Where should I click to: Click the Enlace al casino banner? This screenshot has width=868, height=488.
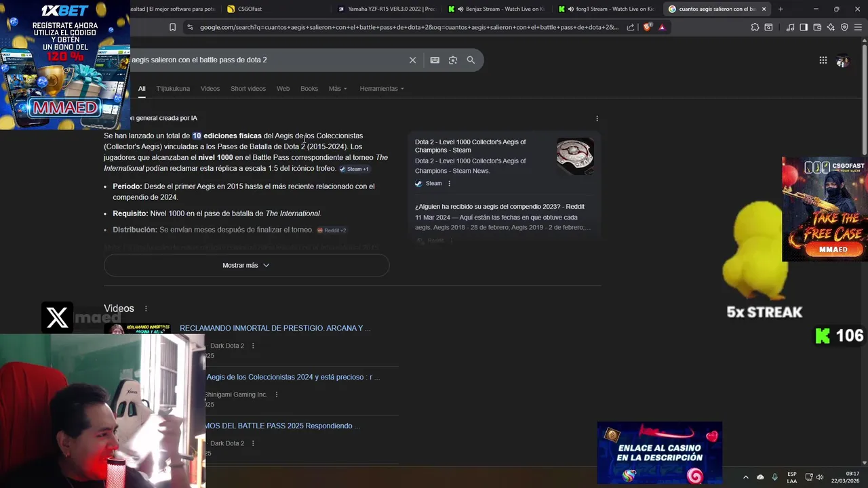pos(659,453)
